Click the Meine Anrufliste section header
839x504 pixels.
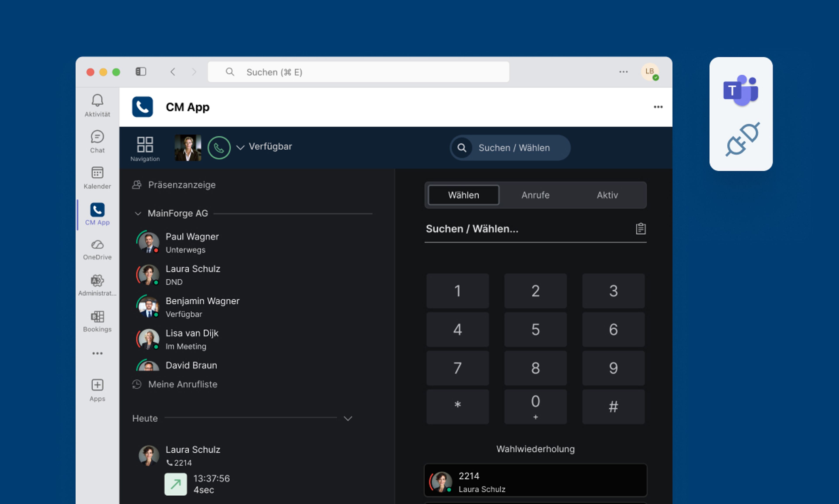175,384
